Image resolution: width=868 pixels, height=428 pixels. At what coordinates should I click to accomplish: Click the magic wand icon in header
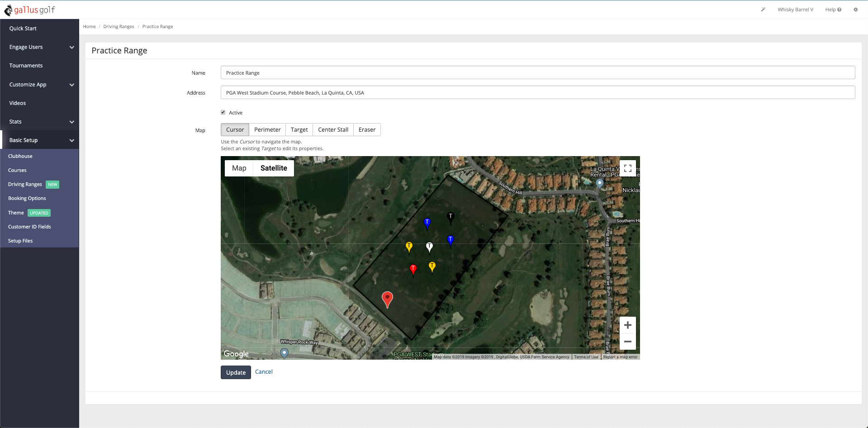point(763,10)
